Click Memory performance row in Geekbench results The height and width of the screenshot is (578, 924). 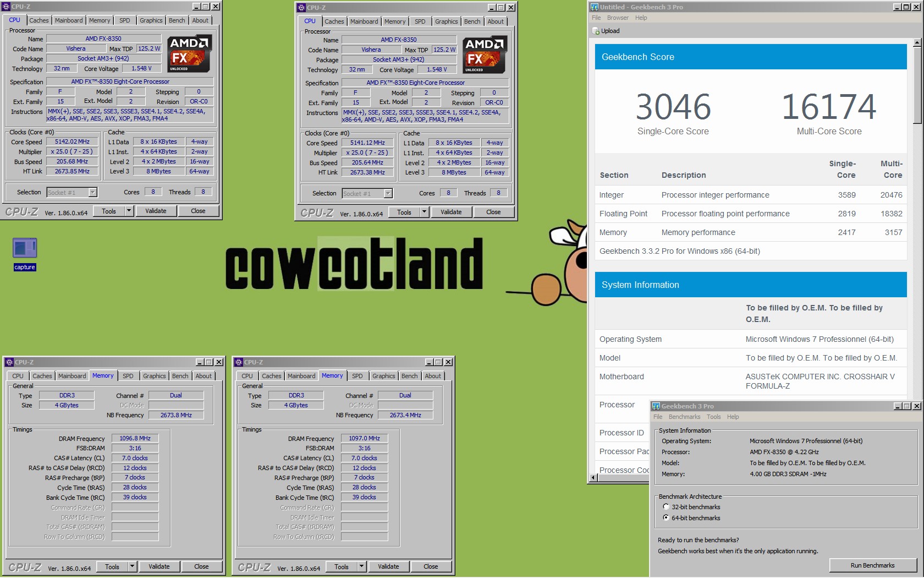click(751, 232)
